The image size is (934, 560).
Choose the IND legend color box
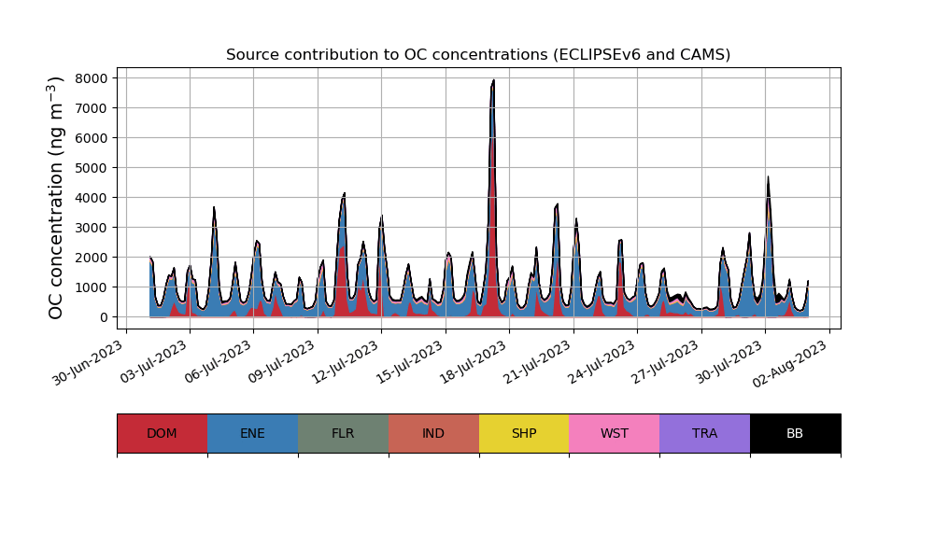click(x=433, y=433)
